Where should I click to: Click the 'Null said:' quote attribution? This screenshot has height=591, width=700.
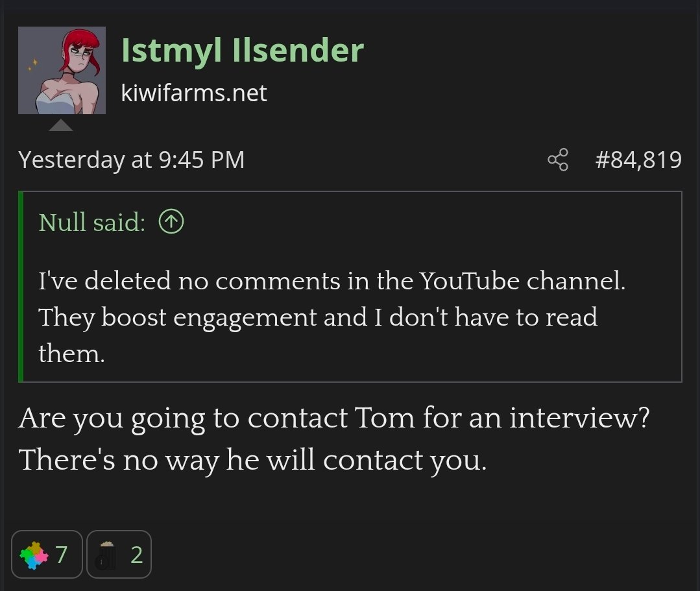click(x=91, y=223)
